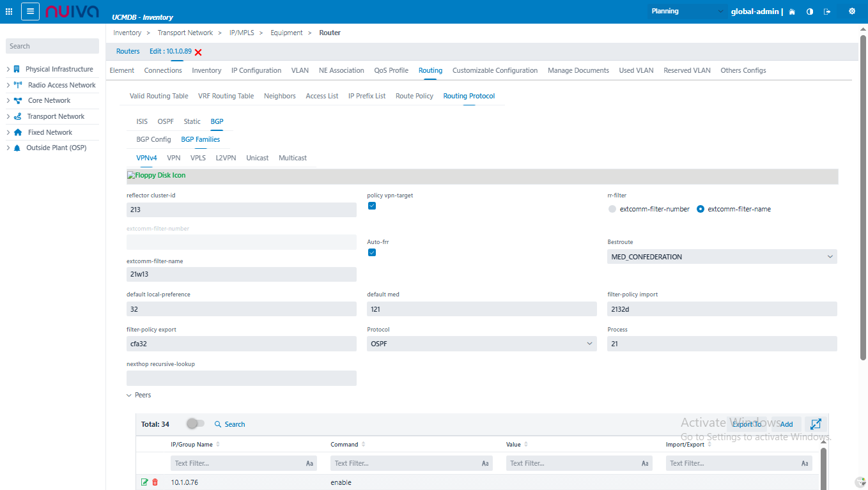This screenshot has width=868, height=490.
Task: Open the Protocol dropdown showing OSPF
Action: [x=481, y=344]
